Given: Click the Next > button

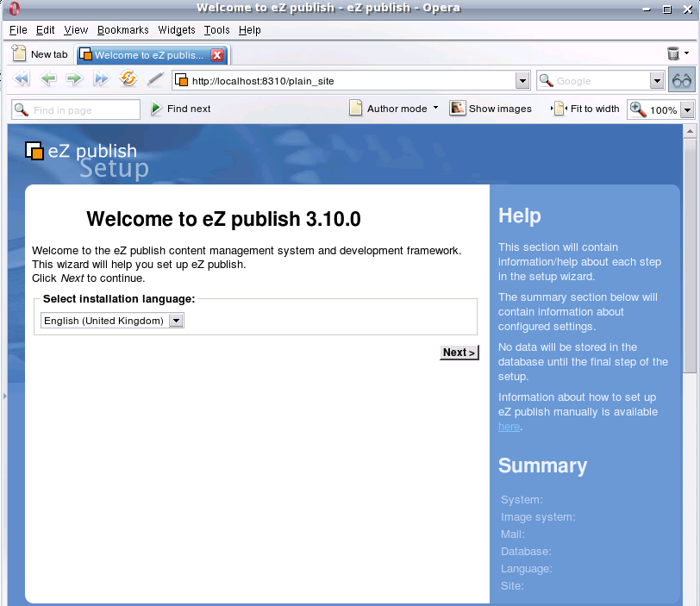Looking at the screenshot, I should click(459, 352).
